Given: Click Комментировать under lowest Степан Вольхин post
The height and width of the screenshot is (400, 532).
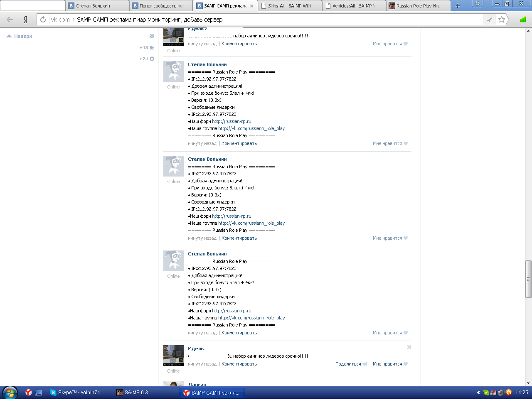Looking at the screenshot, I should 239,333.
